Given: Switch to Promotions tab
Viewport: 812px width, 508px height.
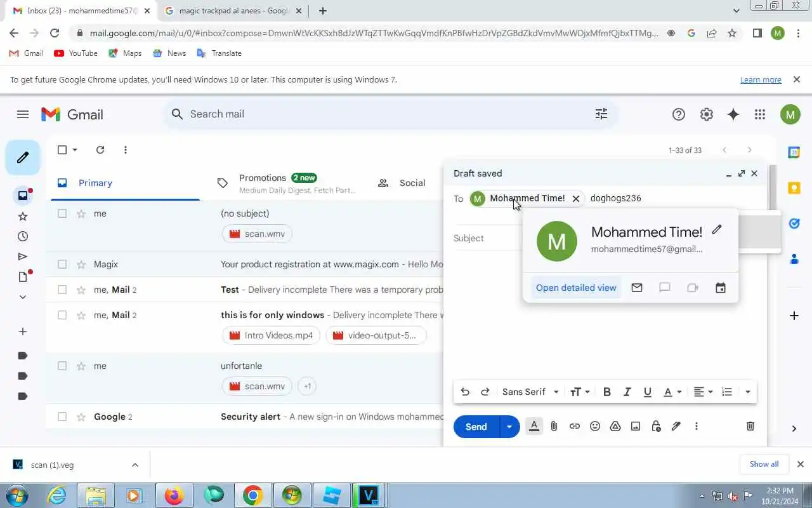Looking at the screenshot, I should click(x=286, y=183).
